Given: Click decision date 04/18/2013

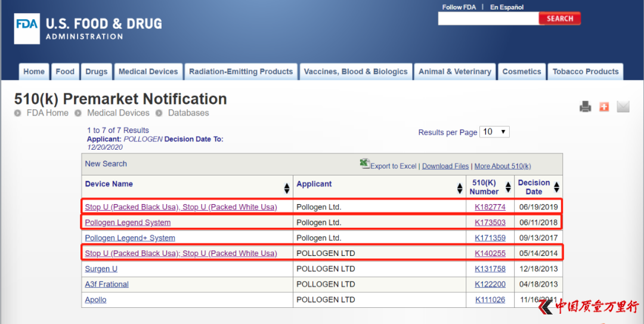Looking at the screenshot, I should (x=538, y=284).
